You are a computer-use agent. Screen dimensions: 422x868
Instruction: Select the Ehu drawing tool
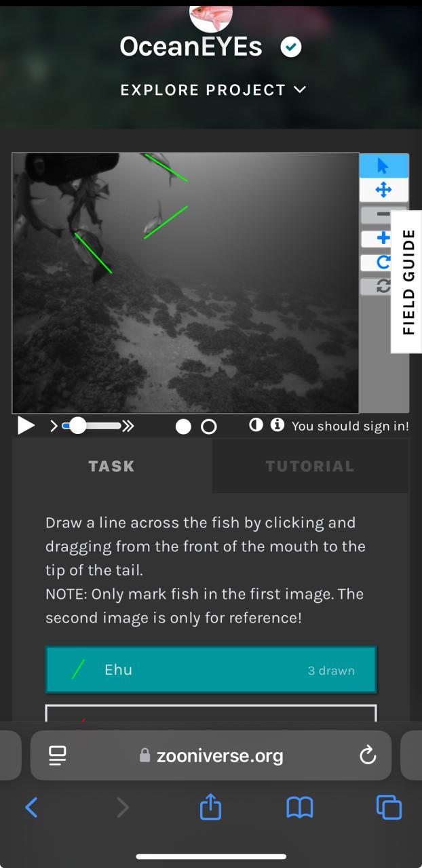211,670
